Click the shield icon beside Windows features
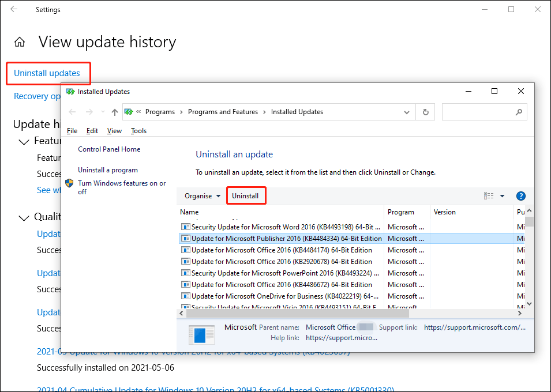This screenshot has width=551, height=392. coord(70,183)
